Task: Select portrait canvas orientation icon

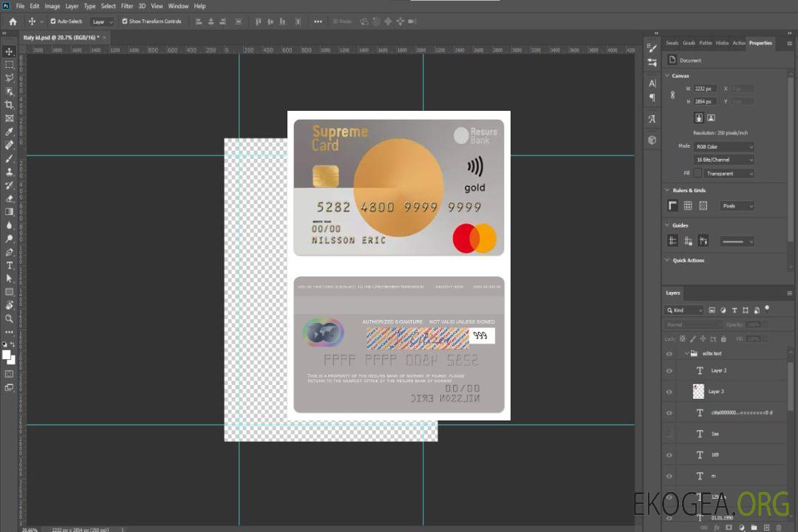Action: coord(699,117)
